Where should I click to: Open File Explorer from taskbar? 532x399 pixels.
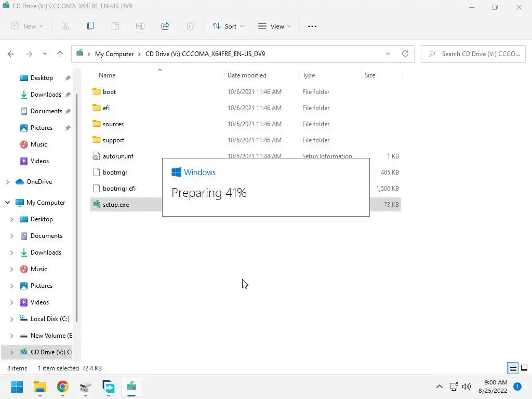[39, 387]
